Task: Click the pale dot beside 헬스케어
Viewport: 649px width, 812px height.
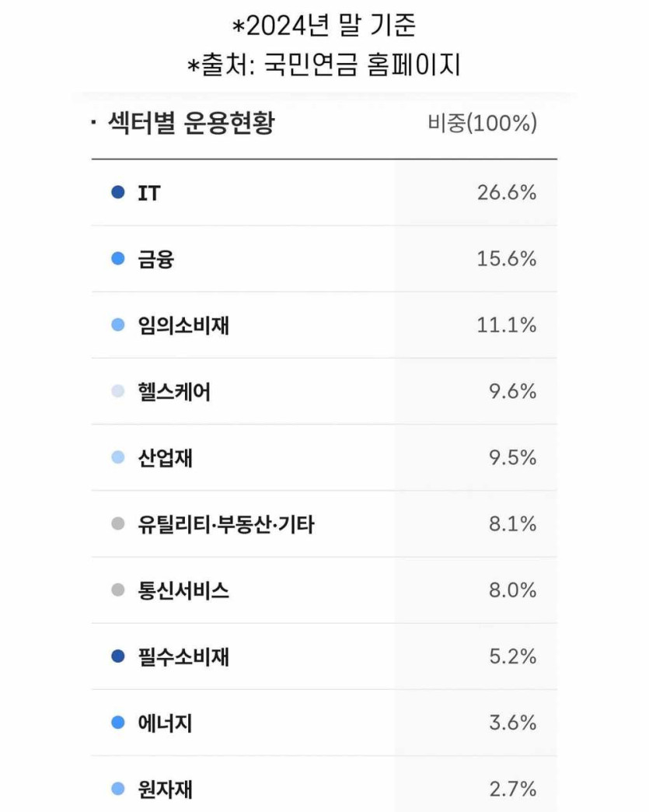Action: pos(118,392)
